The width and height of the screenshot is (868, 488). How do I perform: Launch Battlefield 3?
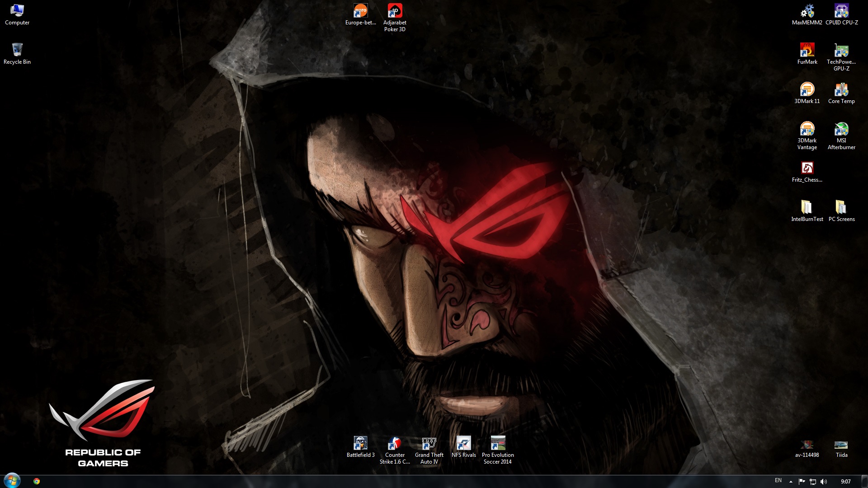[361, 447]
